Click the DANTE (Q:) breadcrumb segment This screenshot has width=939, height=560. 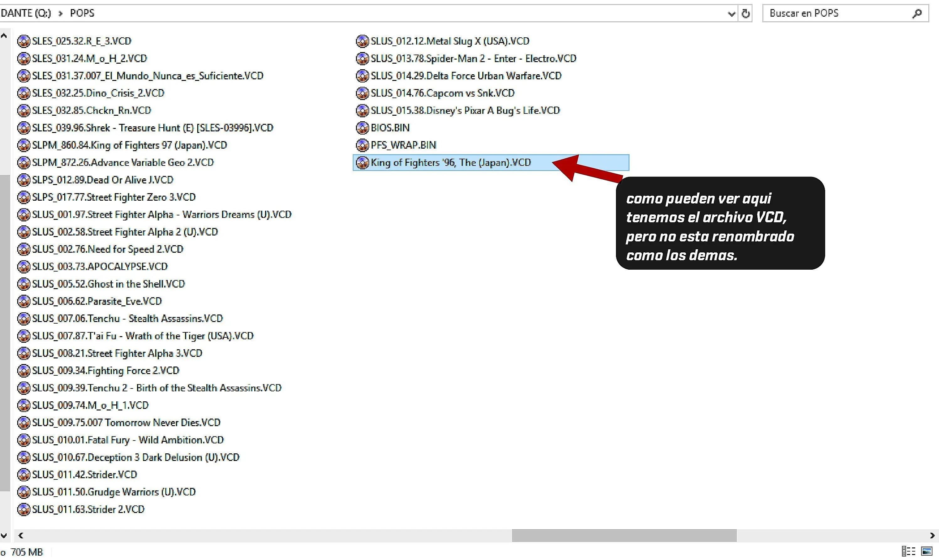26,13
